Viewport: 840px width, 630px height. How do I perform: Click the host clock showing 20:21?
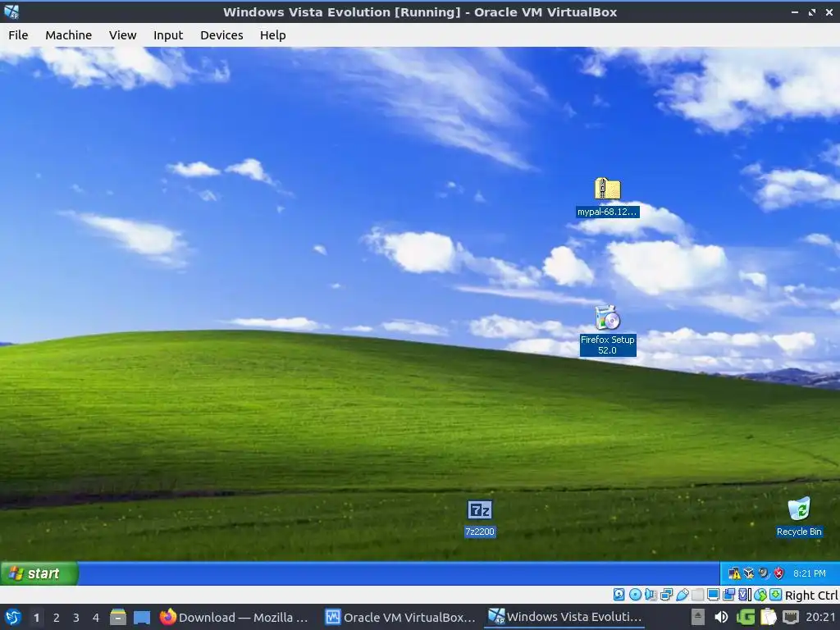(x=820, y=617)
